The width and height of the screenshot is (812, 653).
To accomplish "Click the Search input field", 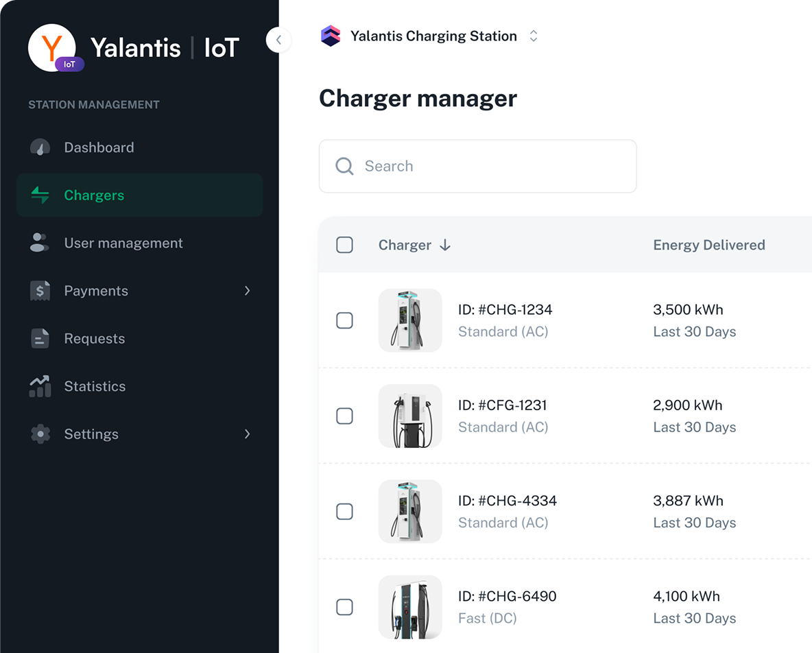I will pyautogui.click(x=477, y=166).
